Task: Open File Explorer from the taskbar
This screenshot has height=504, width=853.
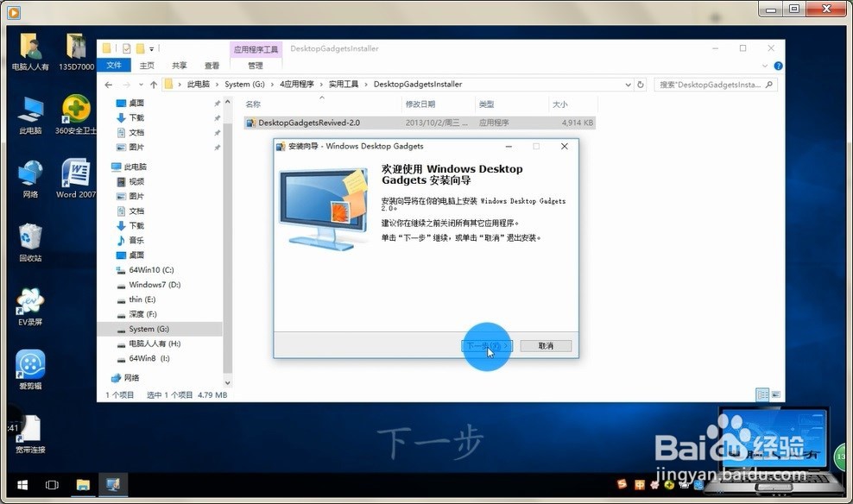Action: (83, 484)
